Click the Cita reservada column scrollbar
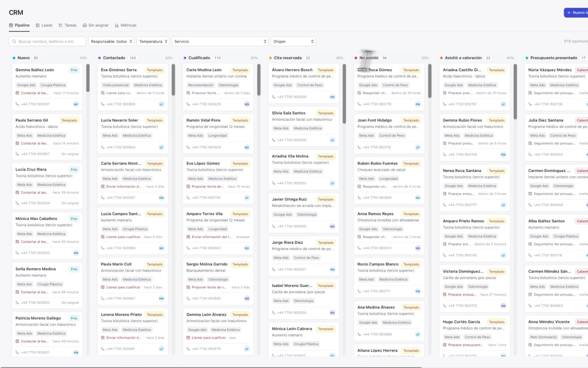This screenshot has width=588, height=368. [x=344, y=94]
